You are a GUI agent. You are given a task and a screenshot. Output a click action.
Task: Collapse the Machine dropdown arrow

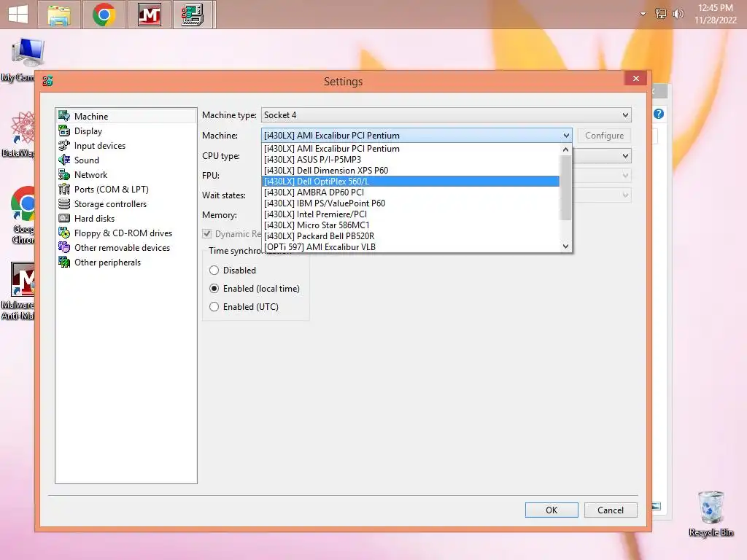tap(565, 136)
